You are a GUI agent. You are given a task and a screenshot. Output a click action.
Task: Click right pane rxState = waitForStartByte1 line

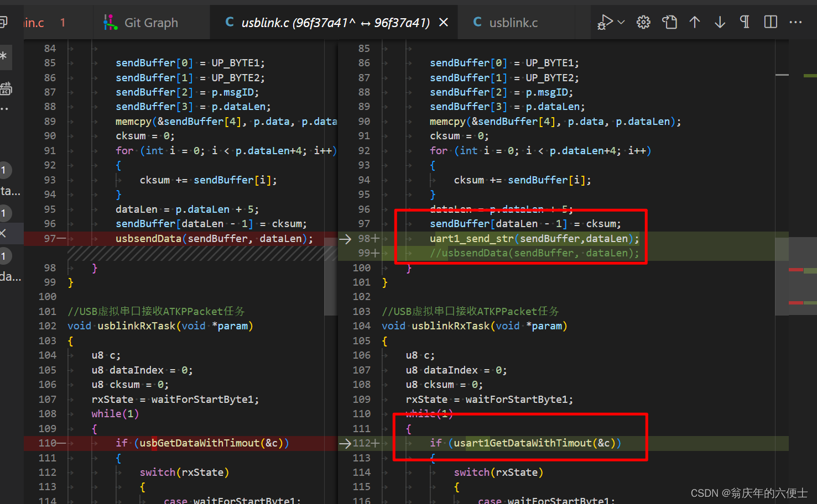click(490, 400)
